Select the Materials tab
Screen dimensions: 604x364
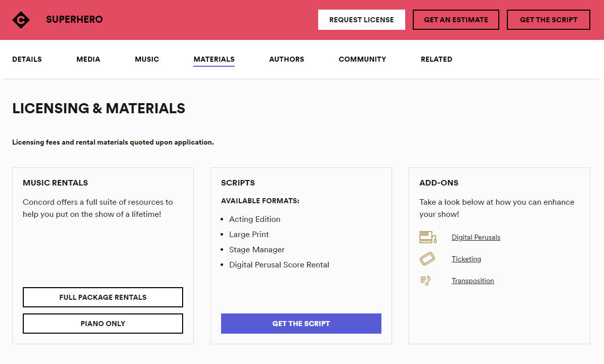coord(214,59)
